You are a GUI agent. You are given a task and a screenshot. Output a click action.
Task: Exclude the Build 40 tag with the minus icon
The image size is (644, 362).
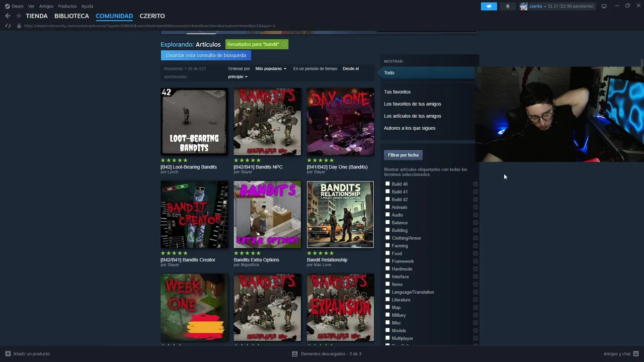(475, 184)
